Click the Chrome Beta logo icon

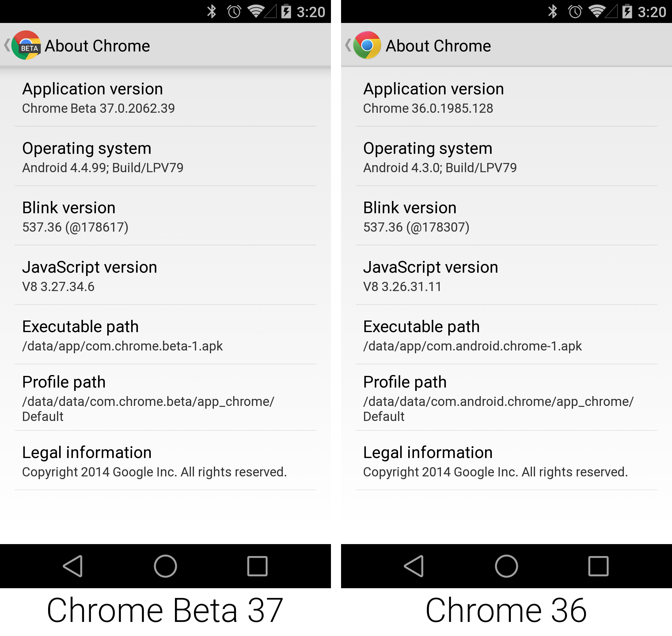[26, 45]
